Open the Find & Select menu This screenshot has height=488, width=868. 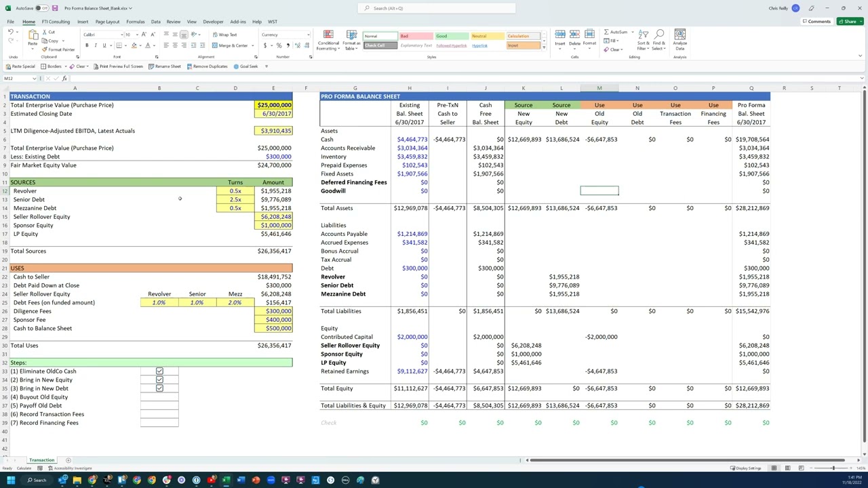(658, 41)
